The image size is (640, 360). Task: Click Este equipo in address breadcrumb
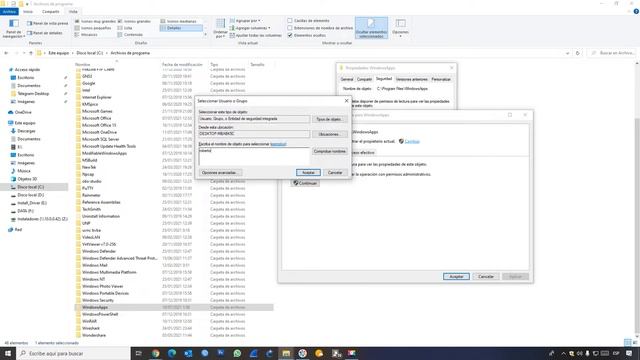59,53
